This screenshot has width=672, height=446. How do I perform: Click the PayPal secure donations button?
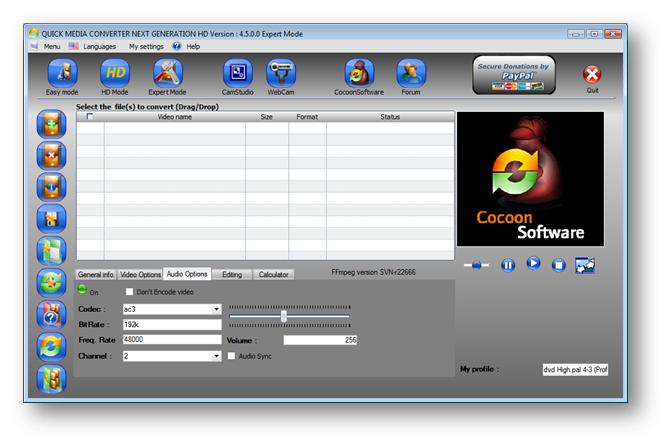514,75
